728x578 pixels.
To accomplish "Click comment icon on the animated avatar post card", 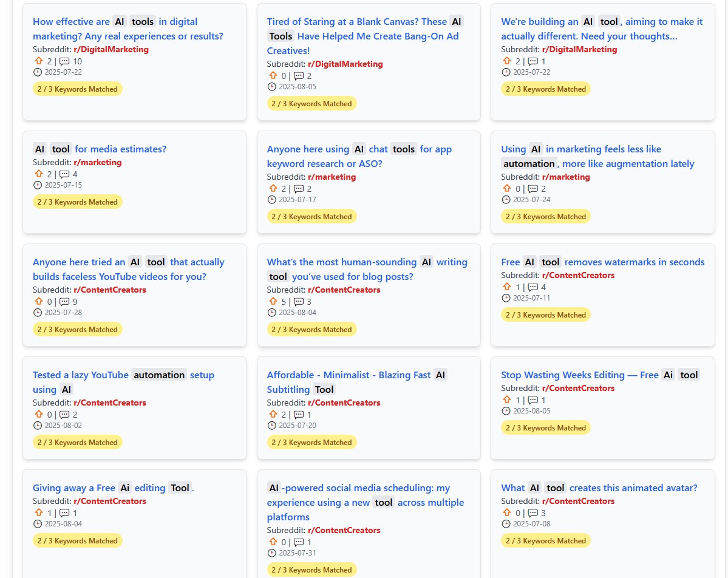I will click(533, 513).
